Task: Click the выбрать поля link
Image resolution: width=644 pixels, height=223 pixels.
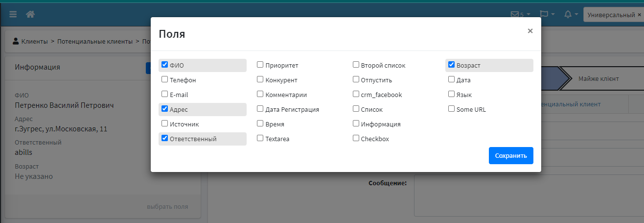Action: click(167, 207)
